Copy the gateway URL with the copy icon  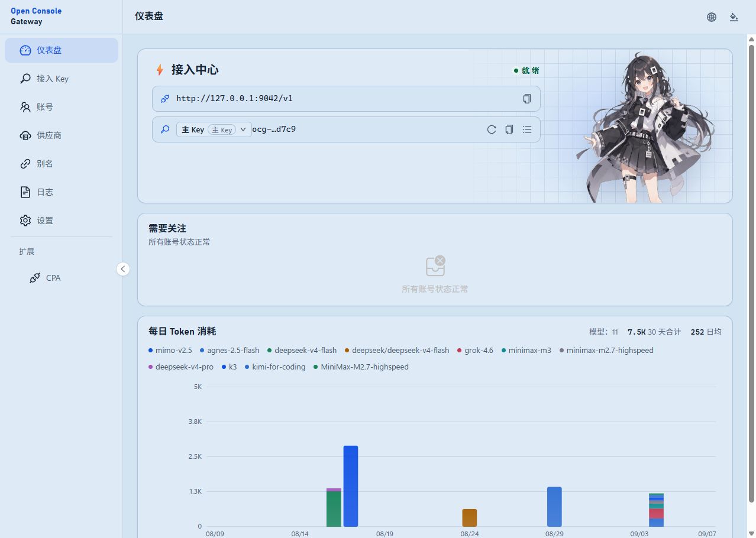[527, 99]
